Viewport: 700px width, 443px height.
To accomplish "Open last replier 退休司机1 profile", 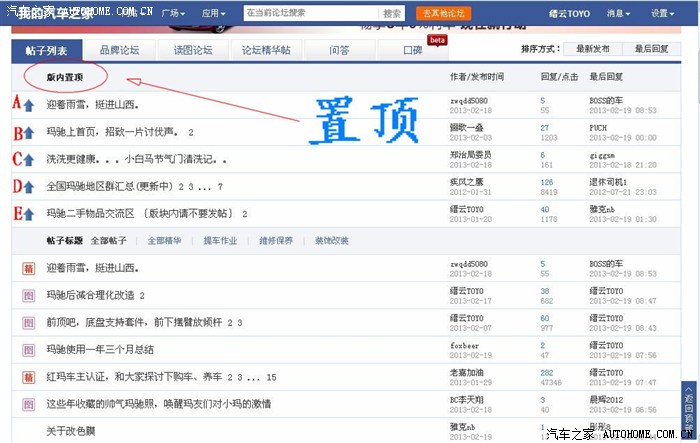I will 608,182.
